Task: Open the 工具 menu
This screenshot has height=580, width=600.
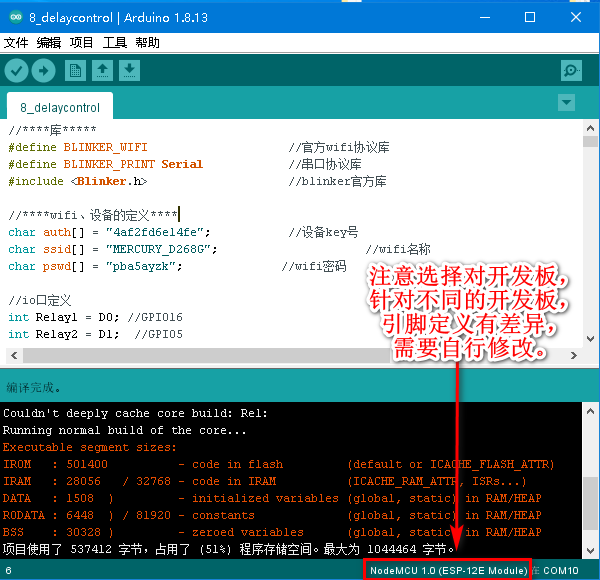Action: [x=114, y=42]
